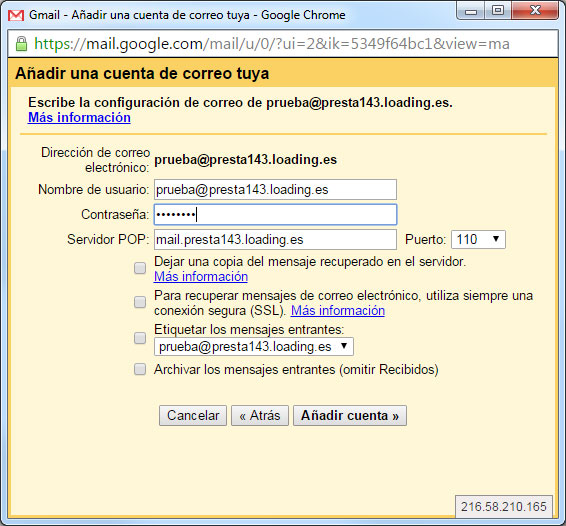Image resolution: width=566 pixels, height=526 pixels.
Task: Click the Cancelar button
Action: [x=193, y=416]
